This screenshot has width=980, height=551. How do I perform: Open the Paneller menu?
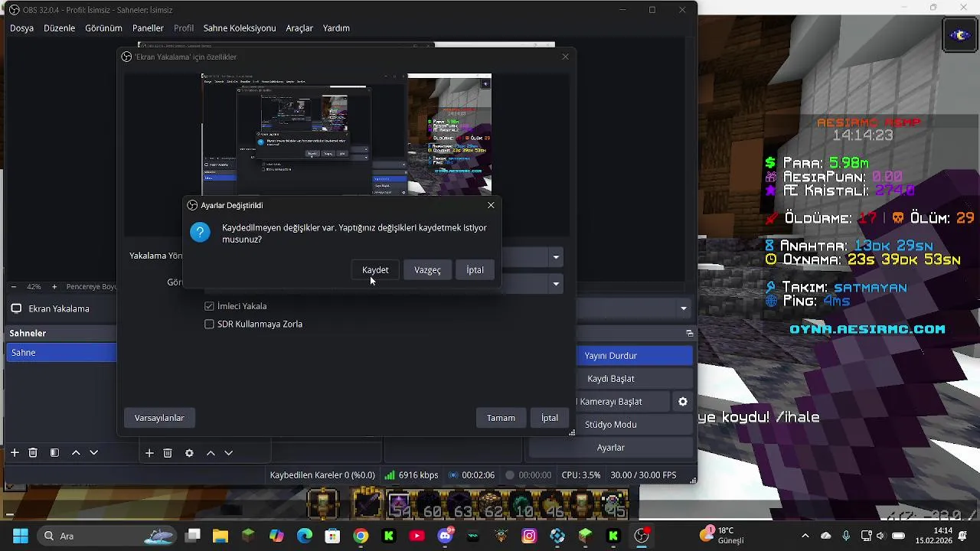(x=148, y=28)
